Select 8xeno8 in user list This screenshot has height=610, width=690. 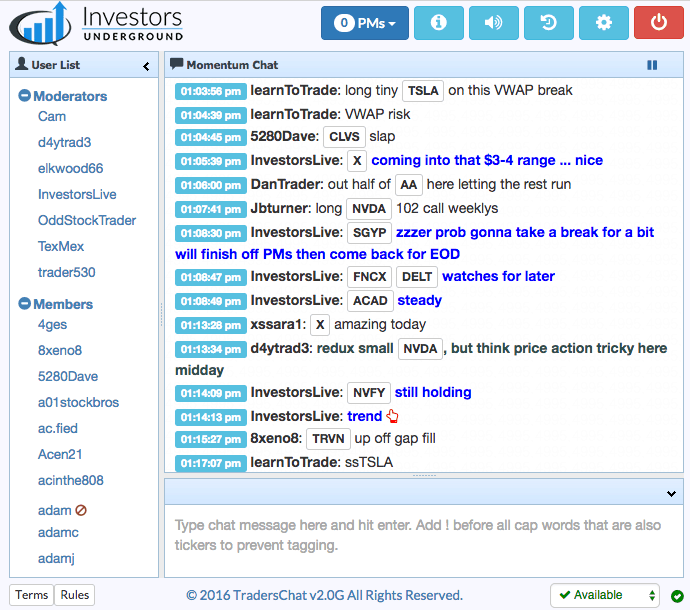[x=60, y=350]
